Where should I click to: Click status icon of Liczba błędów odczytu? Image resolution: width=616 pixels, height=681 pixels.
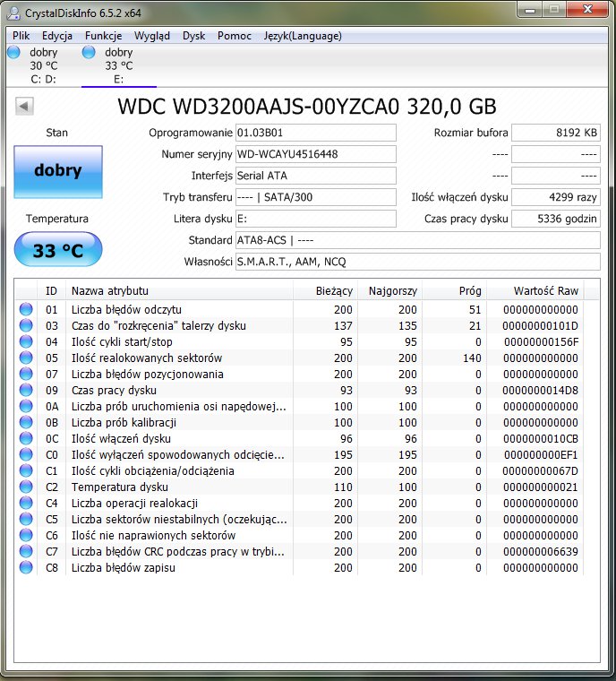26,309
